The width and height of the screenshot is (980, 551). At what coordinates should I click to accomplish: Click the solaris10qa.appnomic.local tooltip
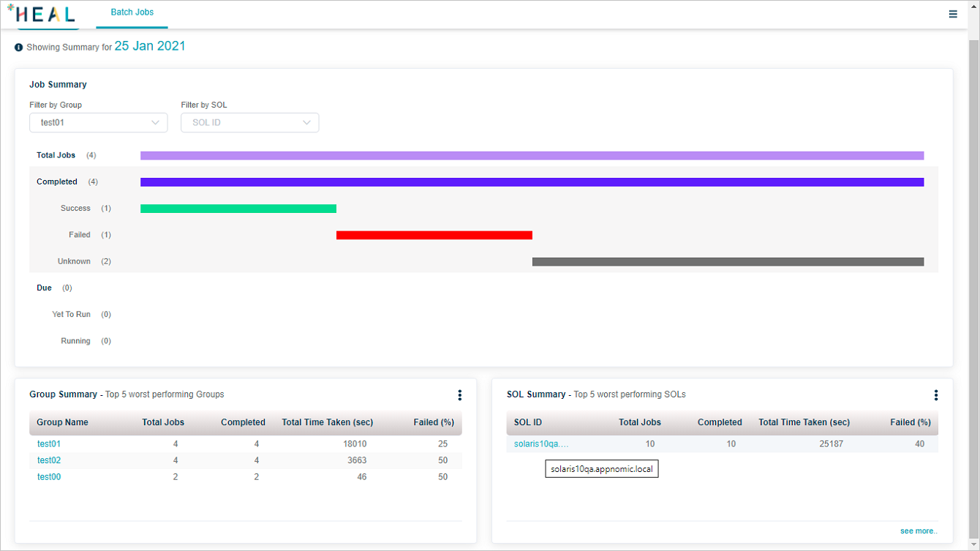click(x=602, y=468)
